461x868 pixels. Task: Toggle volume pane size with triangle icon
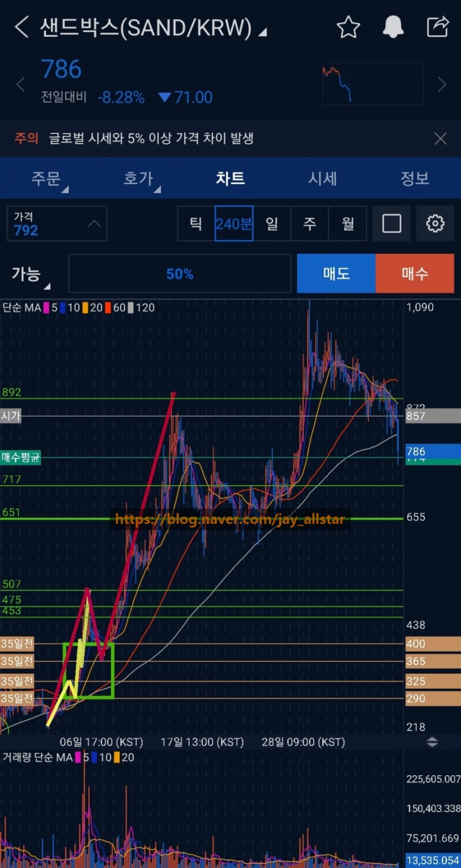432,742
